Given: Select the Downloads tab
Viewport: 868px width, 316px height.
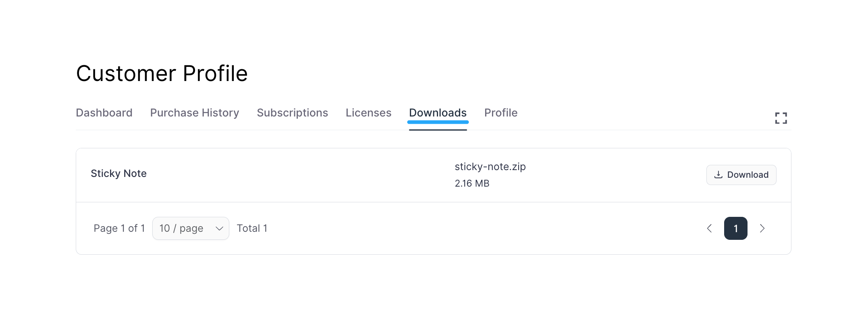Looking at the screenshot, I should [x=438, y=113].
